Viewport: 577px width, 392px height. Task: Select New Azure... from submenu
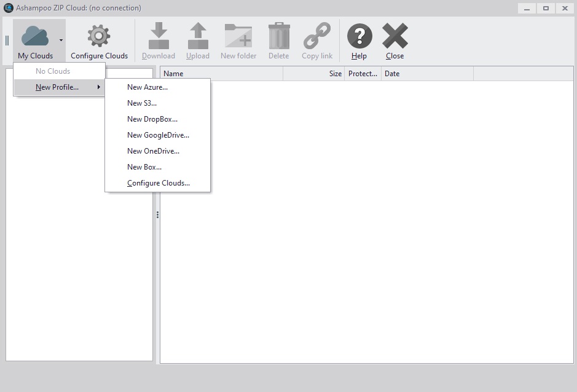click(147, 87)
